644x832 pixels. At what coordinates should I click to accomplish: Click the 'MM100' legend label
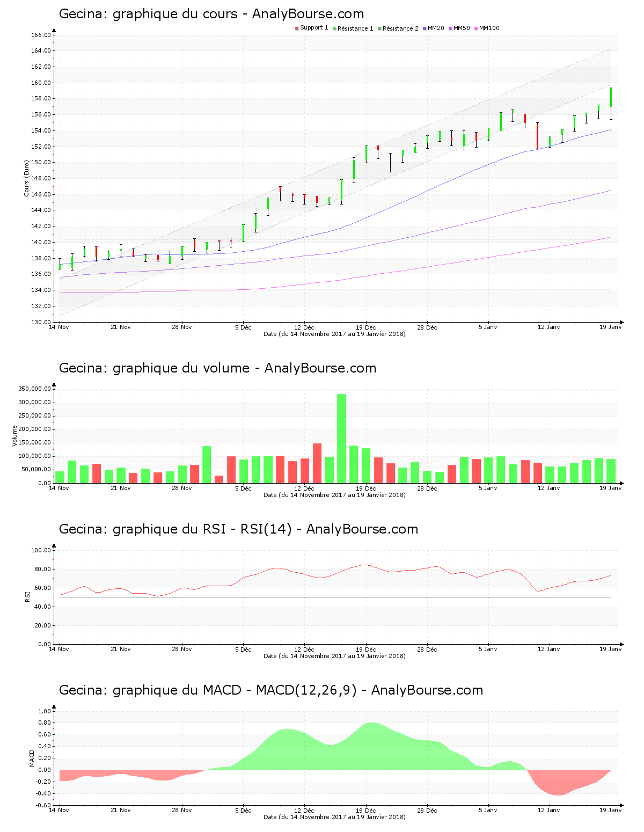[489, 28]
